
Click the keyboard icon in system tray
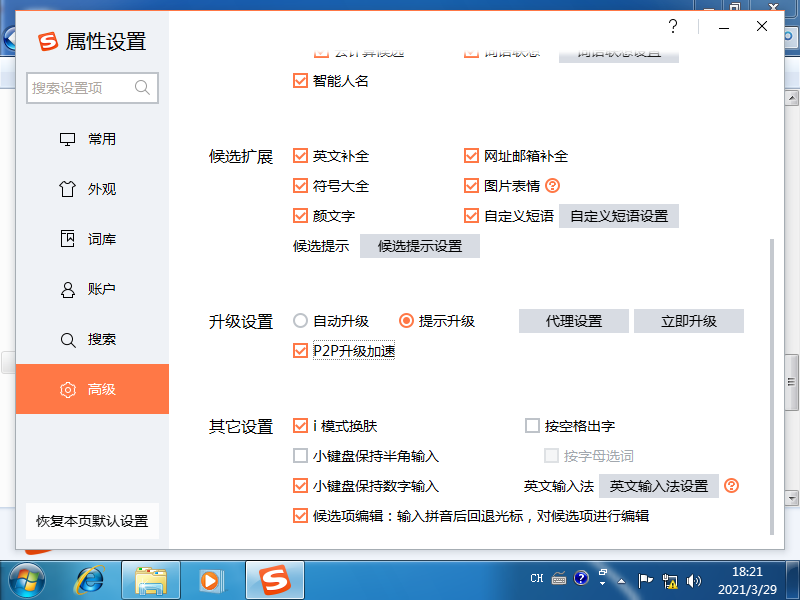[x=559, y=578]
